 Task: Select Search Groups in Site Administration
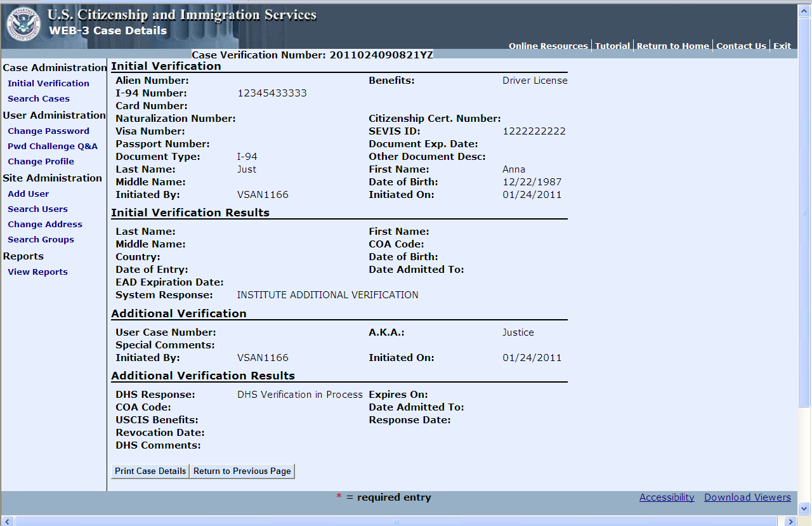41,239
